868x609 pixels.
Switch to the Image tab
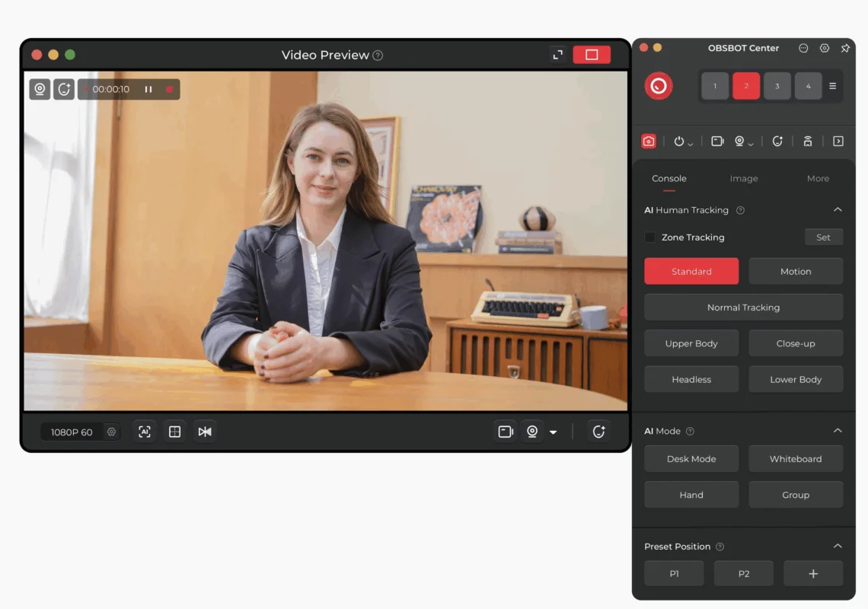[744, 178]
